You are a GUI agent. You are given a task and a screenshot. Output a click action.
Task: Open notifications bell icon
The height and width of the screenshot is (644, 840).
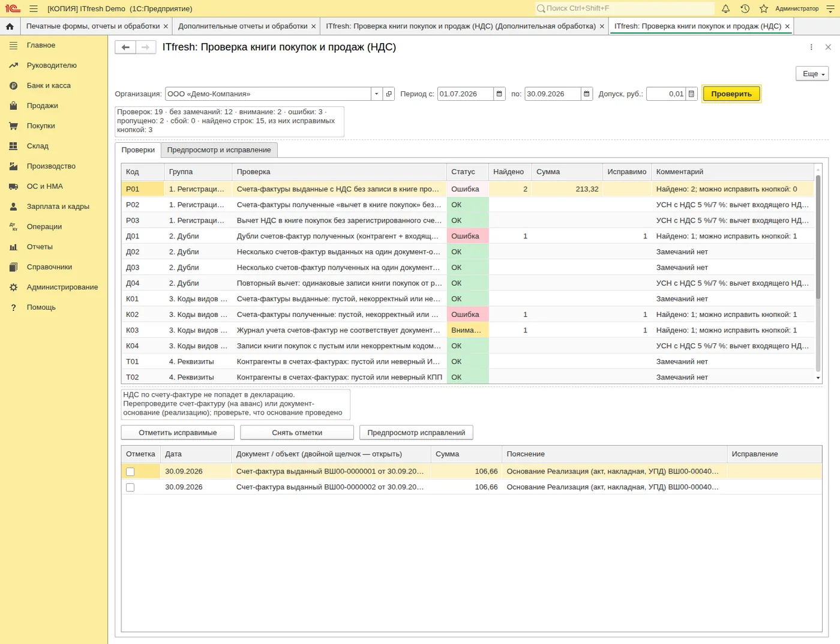(725, 8)
